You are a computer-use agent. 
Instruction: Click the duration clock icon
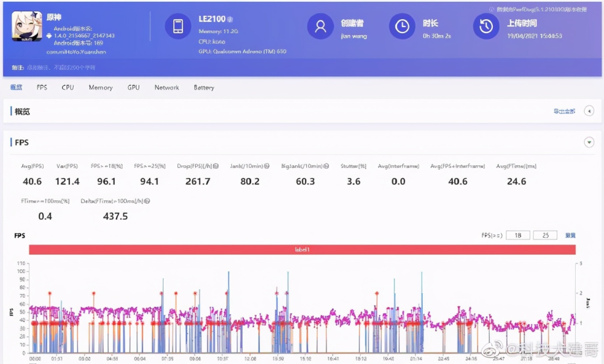402,26
